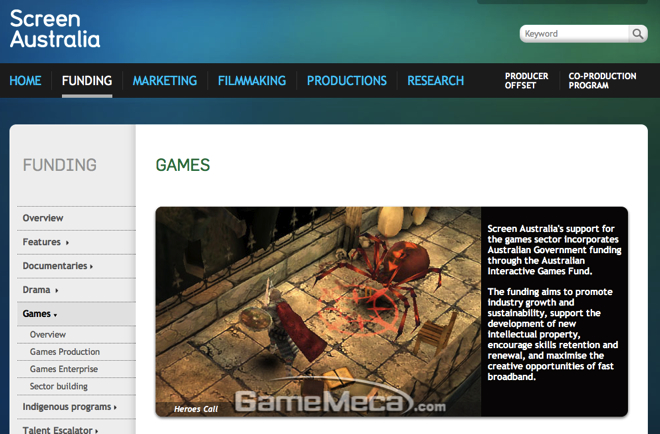The image size is (660, 434).
Task: Open the RESEARCH menu item
Action: [435, 81]
